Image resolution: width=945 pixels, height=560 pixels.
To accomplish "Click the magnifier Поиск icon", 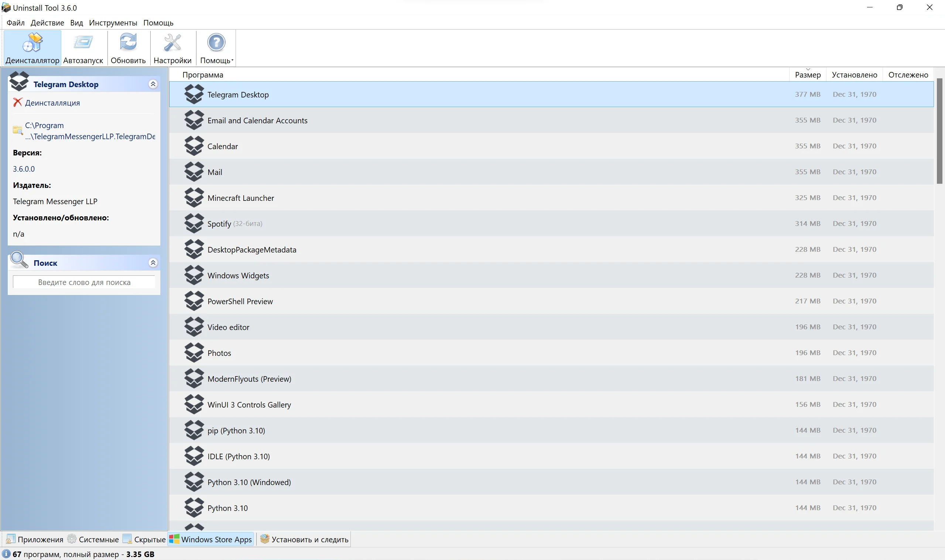I will pos(19,260).
